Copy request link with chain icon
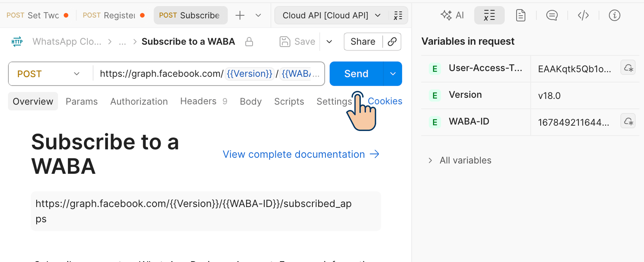 [x=392, y=42]
